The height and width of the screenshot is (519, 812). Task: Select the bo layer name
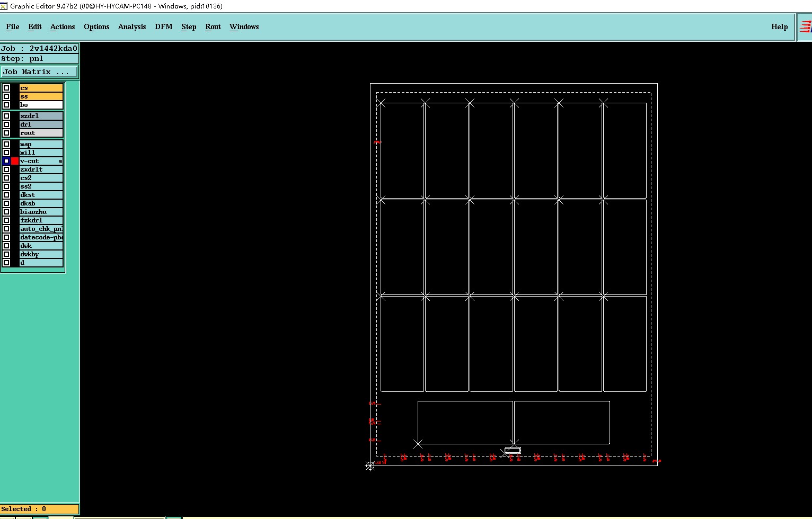[x=41, y=105]
